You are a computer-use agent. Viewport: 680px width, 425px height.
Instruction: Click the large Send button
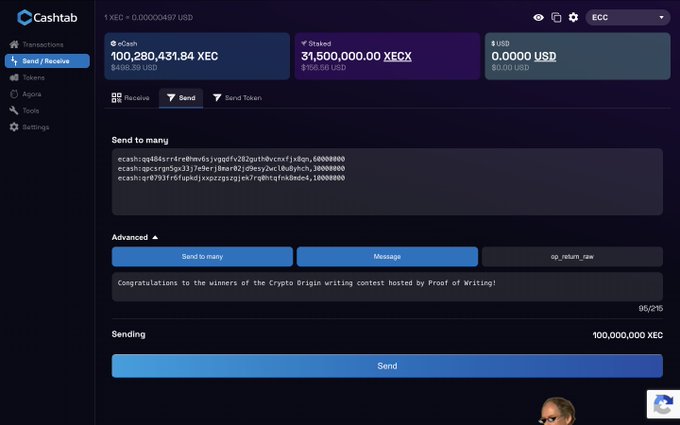tap(387, 366)
